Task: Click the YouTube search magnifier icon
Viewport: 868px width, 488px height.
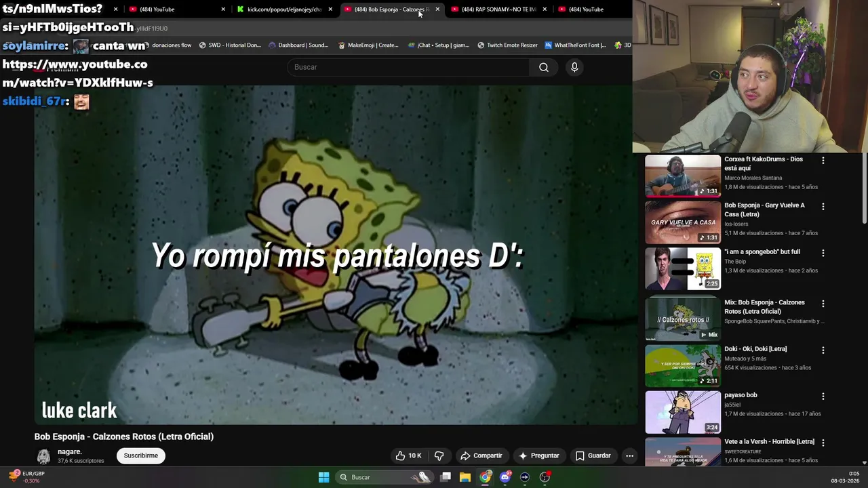Action: [543, 67]
